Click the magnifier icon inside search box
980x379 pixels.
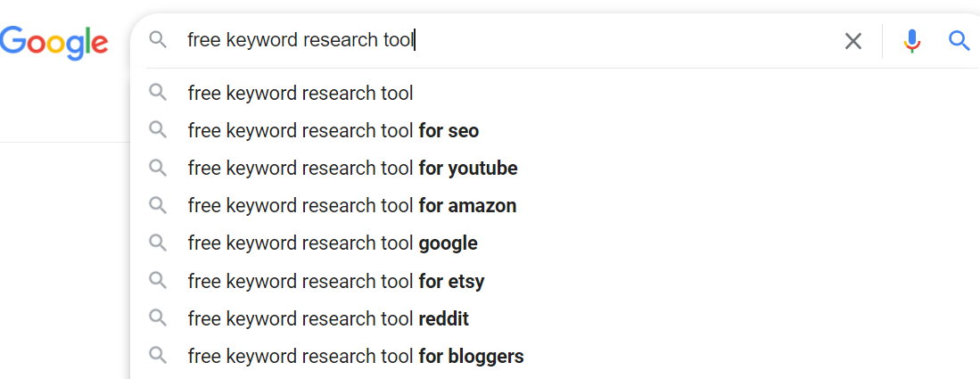pyautogui.click(x=158, y=40)
